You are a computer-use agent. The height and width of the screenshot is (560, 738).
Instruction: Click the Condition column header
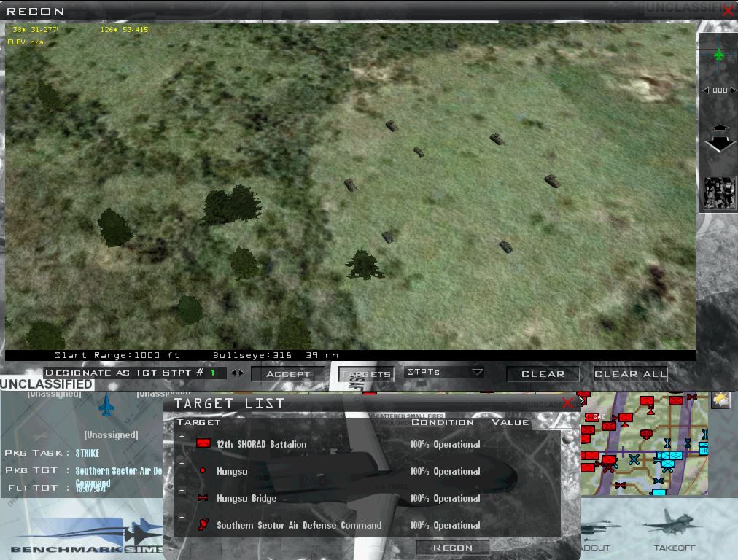pyautogui.click(x=443, y=422)
